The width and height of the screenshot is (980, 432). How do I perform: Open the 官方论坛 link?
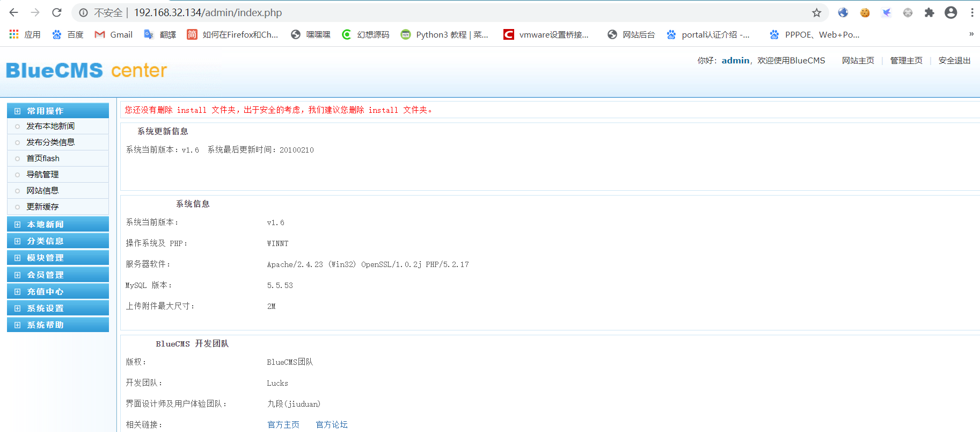pos(332,424)
